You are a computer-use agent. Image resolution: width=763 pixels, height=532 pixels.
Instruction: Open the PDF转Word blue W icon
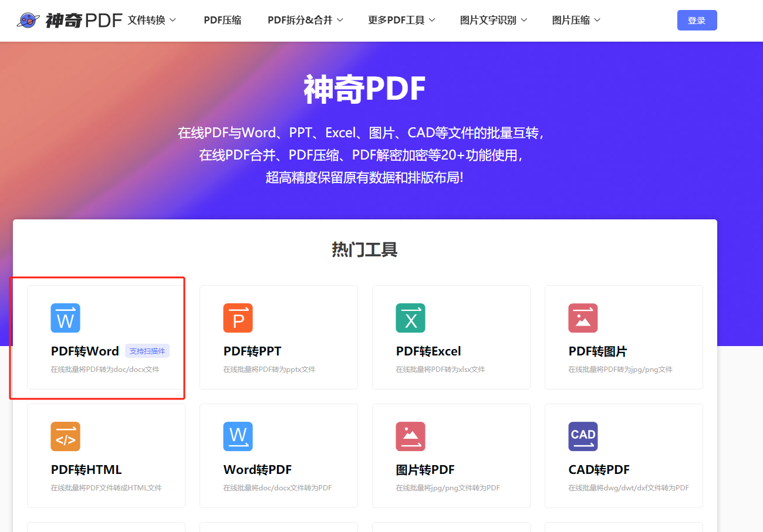pyautogui.click(x=65, y=318)
